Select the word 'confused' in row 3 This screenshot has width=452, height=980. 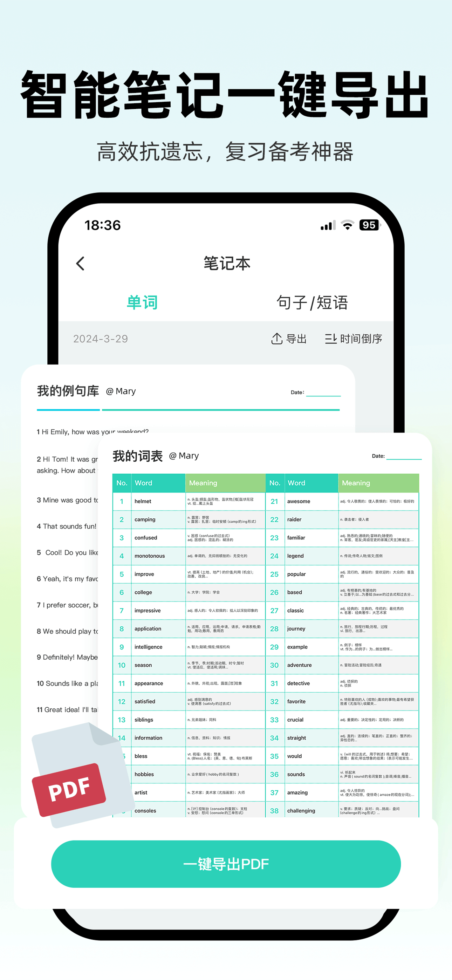pos(146,538)
